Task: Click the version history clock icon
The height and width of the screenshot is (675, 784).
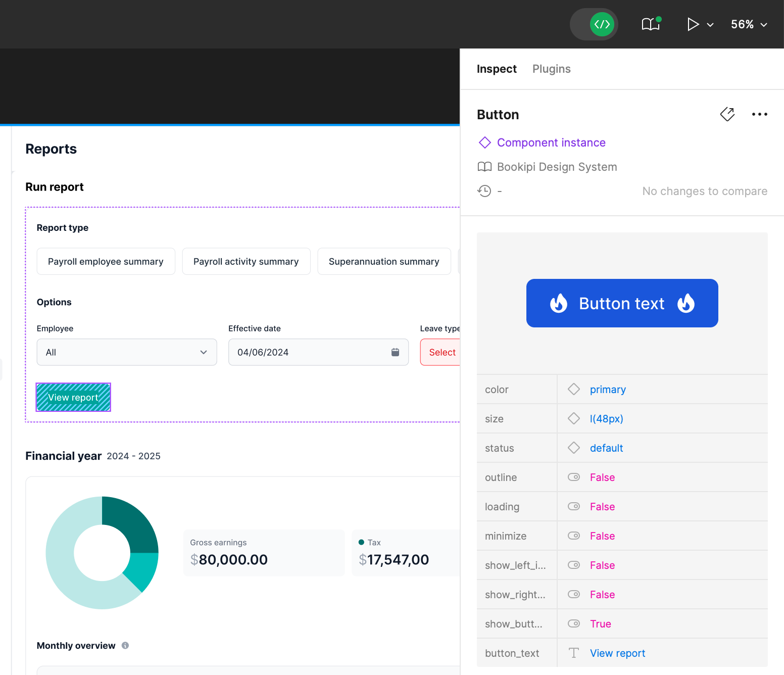Action: (x=484, y=191)
